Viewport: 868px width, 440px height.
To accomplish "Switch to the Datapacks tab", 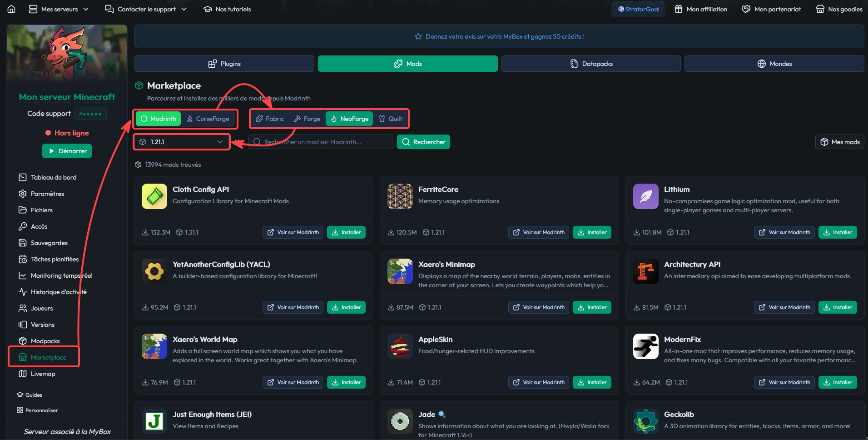I will click(x=591, y=64).
